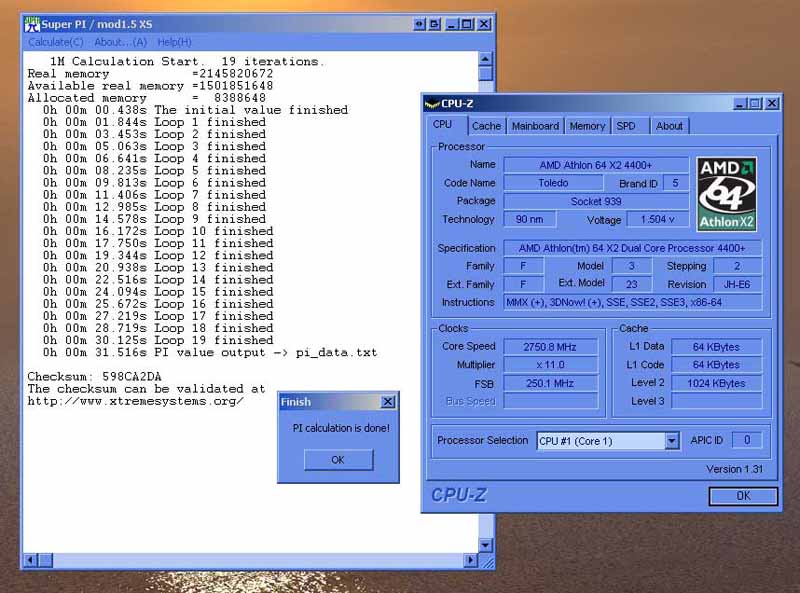The height and width of the screenshot is (593, 800).
Task: Click the Core Speed value 2750.8 MHz
Action: tap(550, 347)
